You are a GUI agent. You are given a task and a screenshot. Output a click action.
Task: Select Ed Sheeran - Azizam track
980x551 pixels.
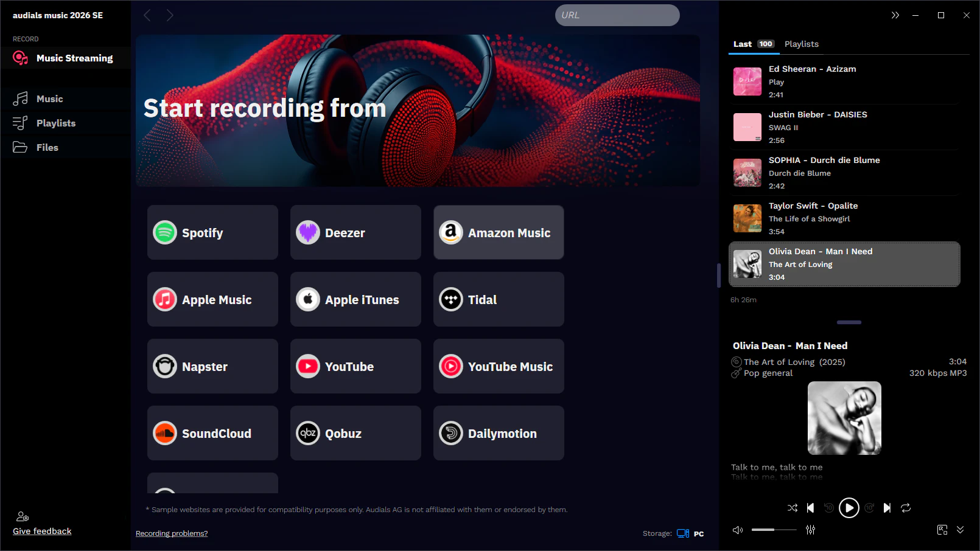pyautogui.click(x=844, y=81)
